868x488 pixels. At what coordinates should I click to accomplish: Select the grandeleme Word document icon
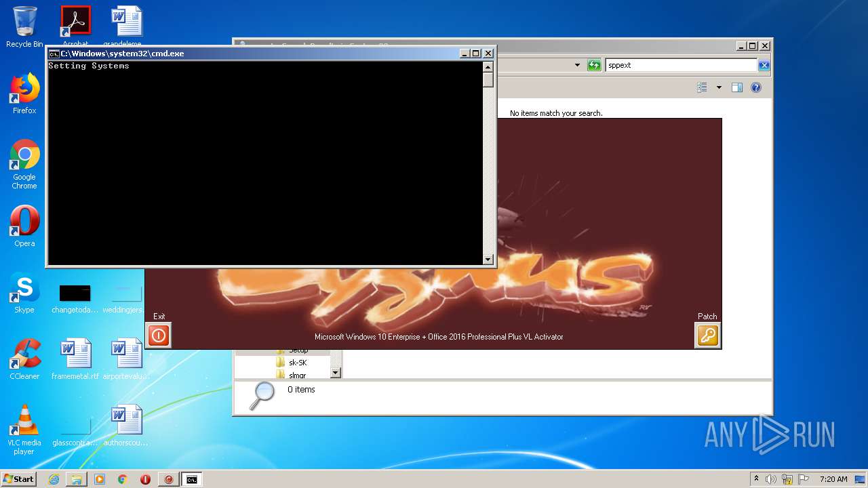tap(126, 26)
